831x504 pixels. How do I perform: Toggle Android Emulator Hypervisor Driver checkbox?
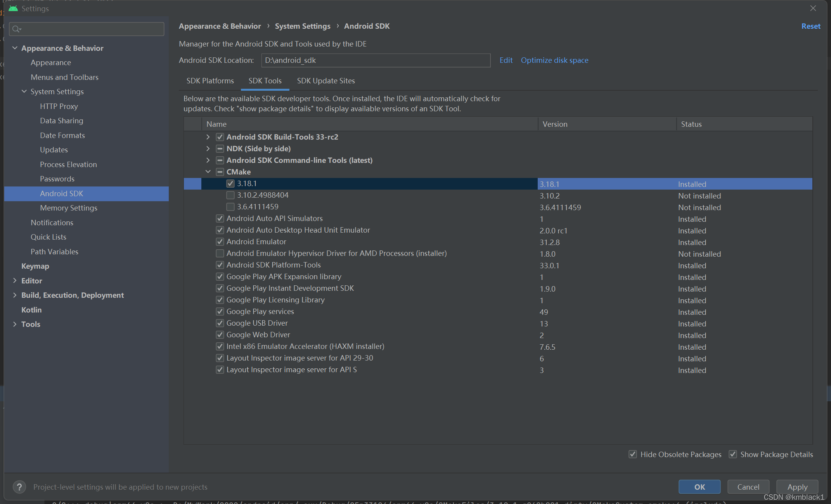220,254
